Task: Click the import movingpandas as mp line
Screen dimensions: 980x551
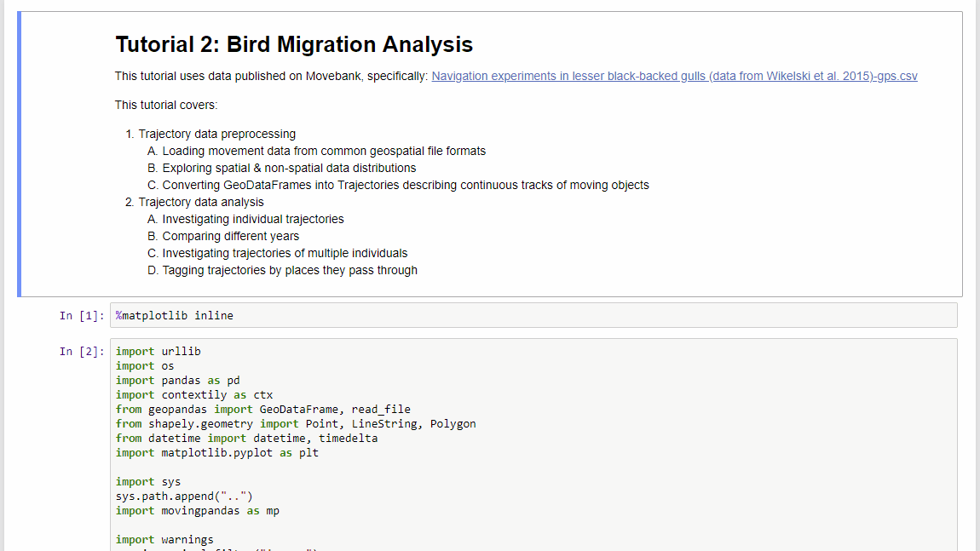Action: click(197, 510)
